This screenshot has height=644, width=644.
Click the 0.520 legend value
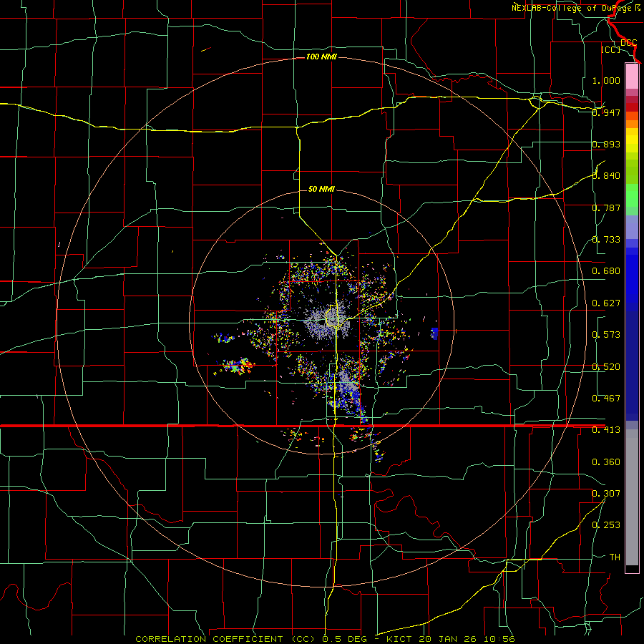coord(606,366)
